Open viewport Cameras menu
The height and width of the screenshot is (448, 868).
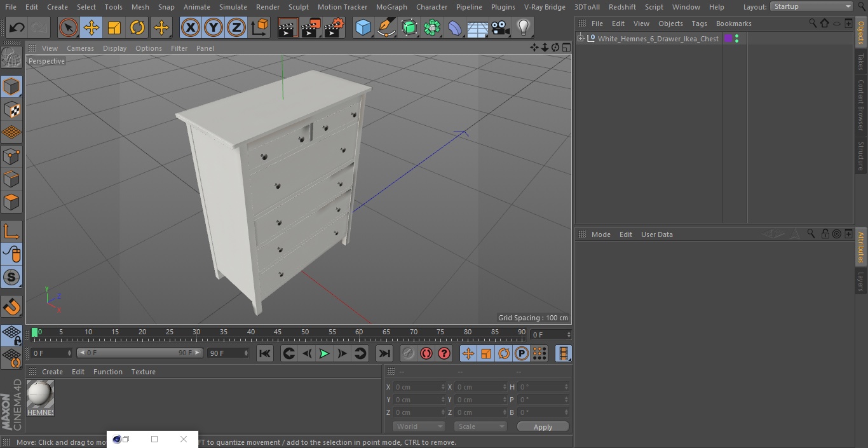(80, 48)
